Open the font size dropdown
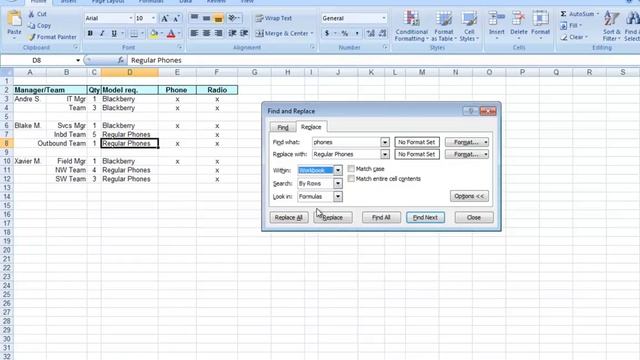 pyautogui.click(x=153, y=18)
